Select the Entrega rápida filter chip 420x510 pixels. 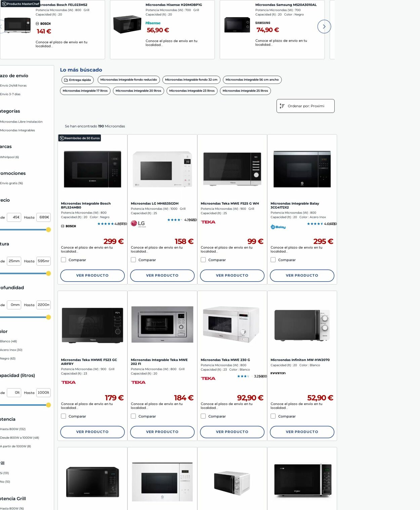pos(77,80)
